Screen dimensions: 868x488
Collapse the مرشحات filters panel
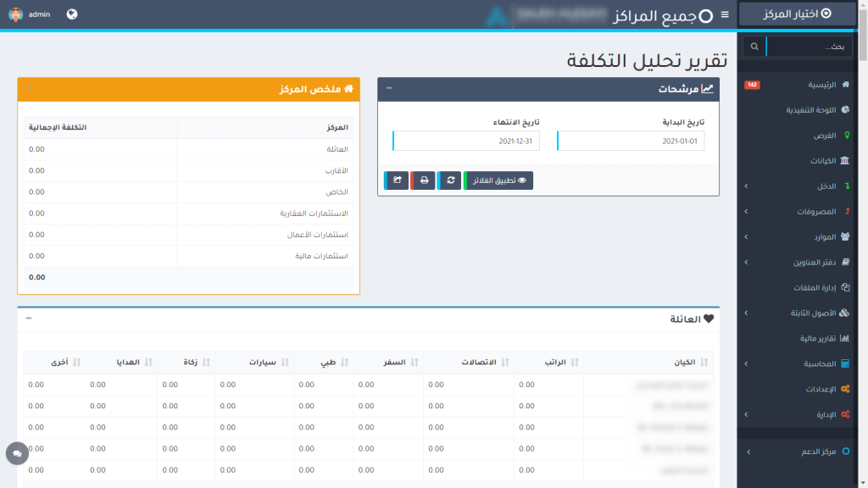click(389, 88)
